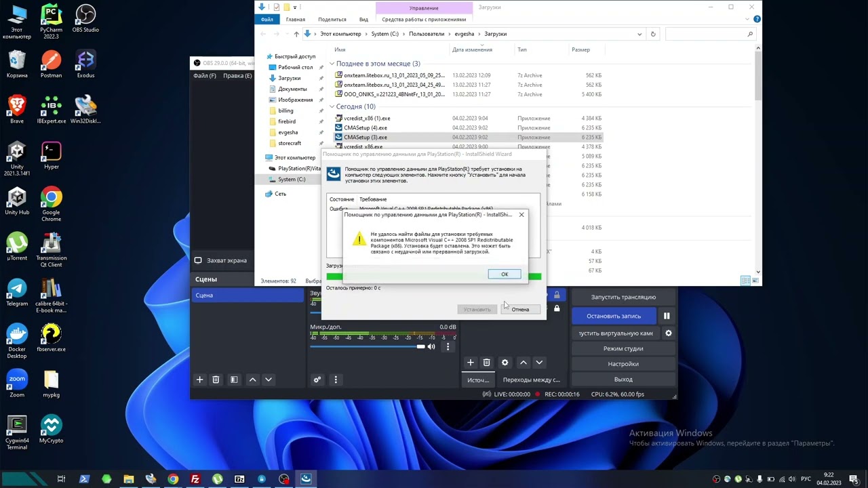
Task: Open Hyper terminal desktop icon
Action: pyautogui.click(x=51, y=156)
